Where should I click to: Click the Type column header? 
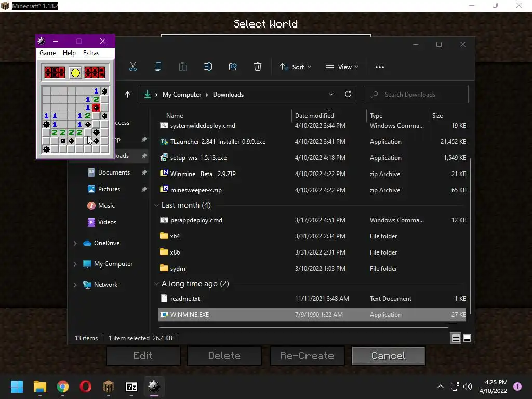pyautogui.click(x=376, y=116)
